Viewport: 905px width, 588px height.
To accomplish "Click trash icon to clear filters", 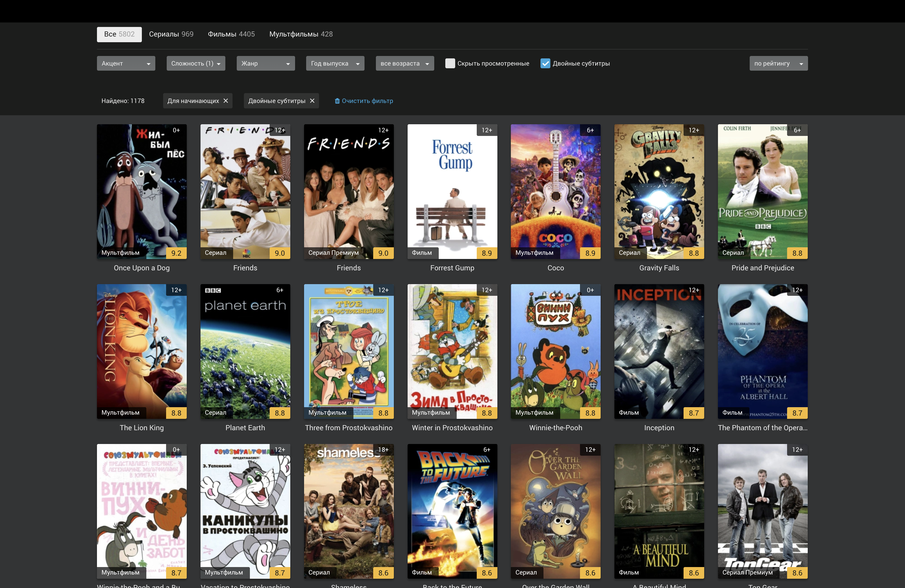I will point(337,101).
